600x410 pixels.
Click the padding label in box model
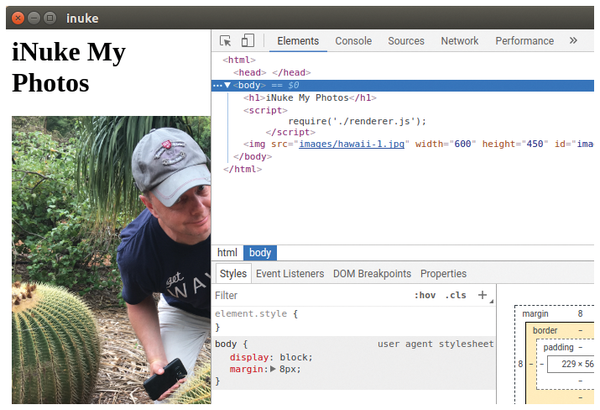[x=558, y=348]
